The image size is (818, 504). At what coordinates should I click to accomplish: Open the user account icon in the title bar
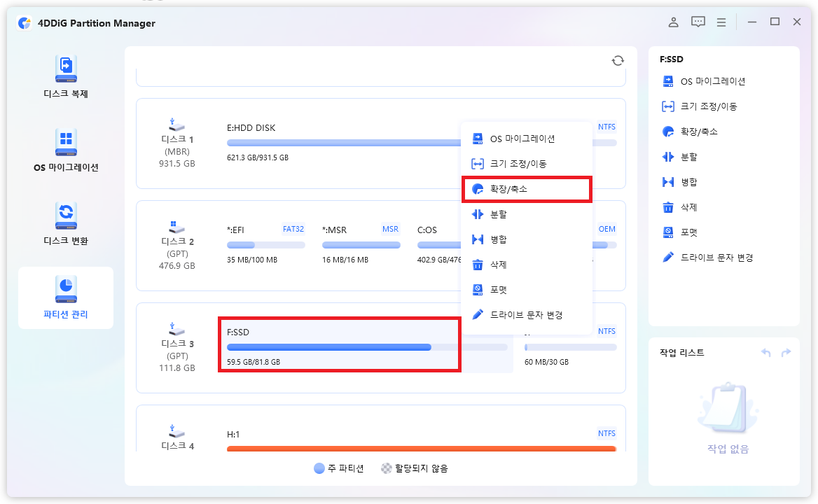tap(673, 22)
